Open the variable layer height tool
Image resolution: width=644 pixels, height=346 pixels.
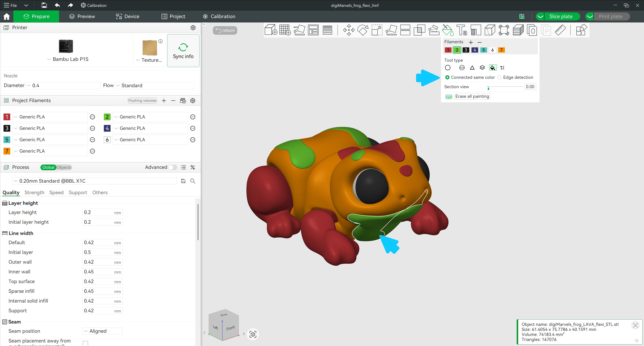(x=327, y=30)
